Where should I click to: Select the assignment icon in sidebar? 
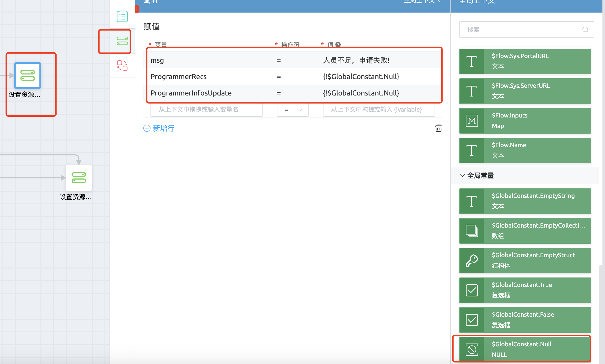click(x=122, y=41)
